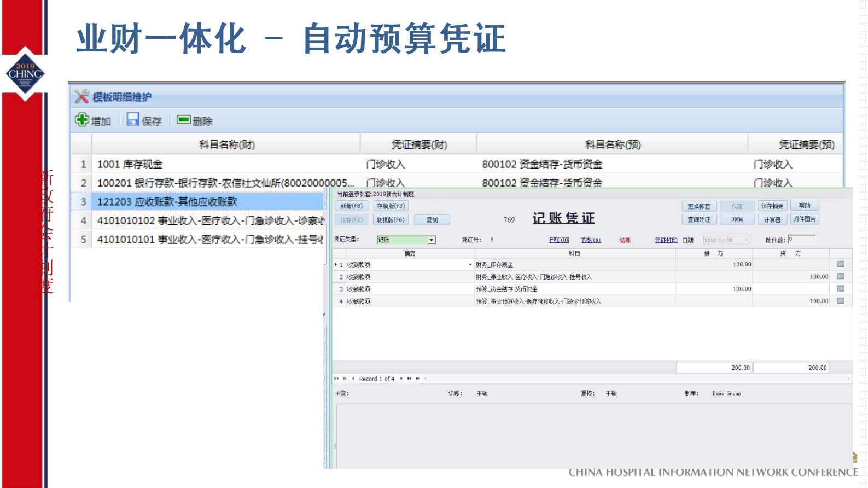Jump to first record in navigator

[336, 379]
